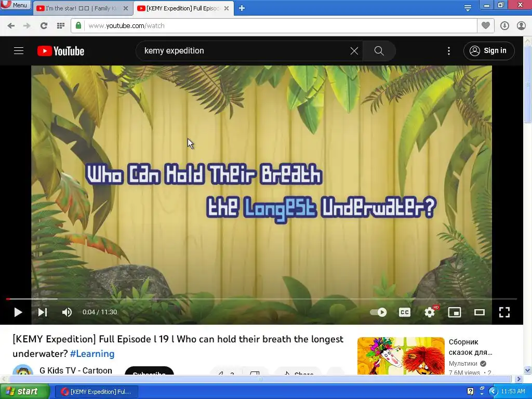
Task: Open the Opera Menu button
Action: (x=16, y=5)
